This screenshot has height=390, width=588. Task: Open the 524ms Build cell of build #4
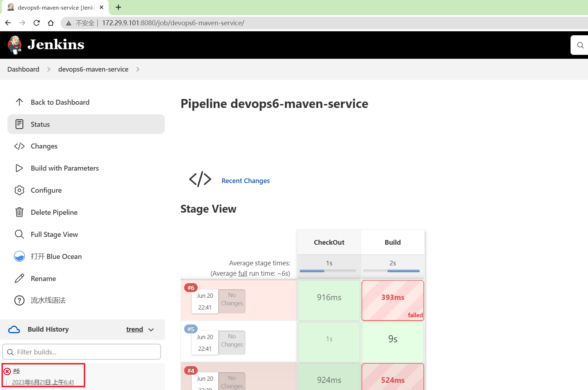click(x=393, y=377)
